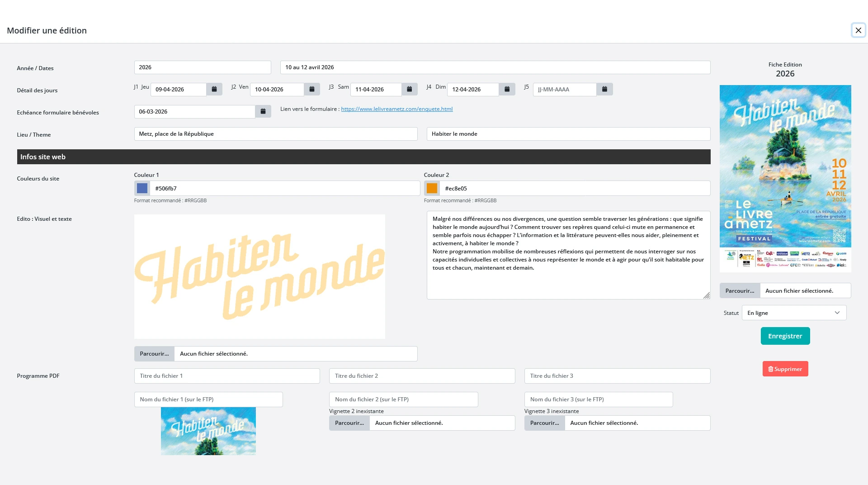Open the Couleur 1 blue color swatch

tap(142, 188)
